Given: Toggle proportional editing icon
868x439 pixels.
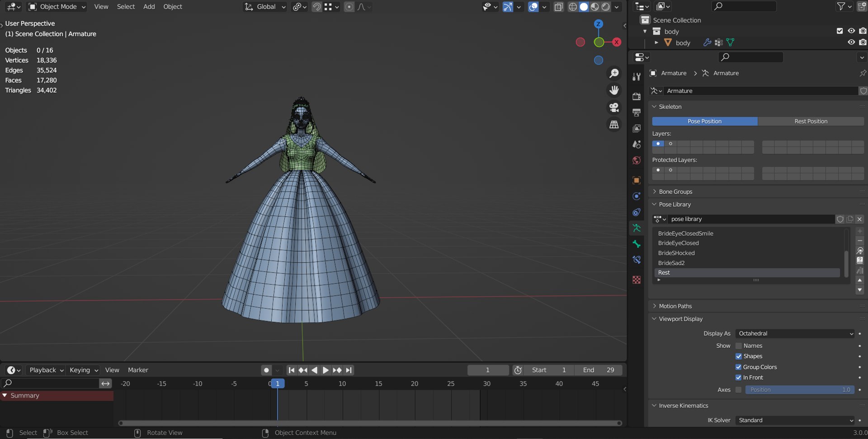Looking at the screenshot, I should coord(349,7).
